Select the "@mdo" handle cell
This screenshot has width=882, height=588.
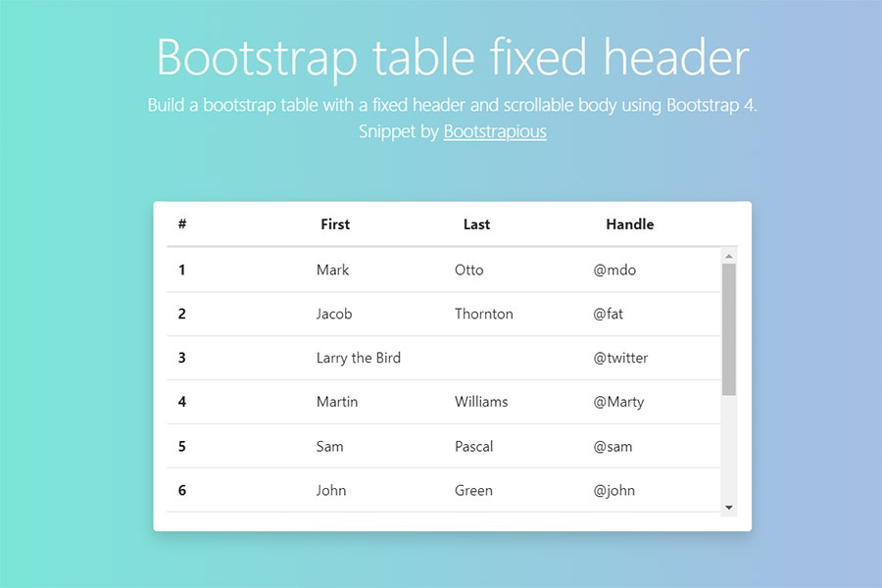(x=614, y=269)
